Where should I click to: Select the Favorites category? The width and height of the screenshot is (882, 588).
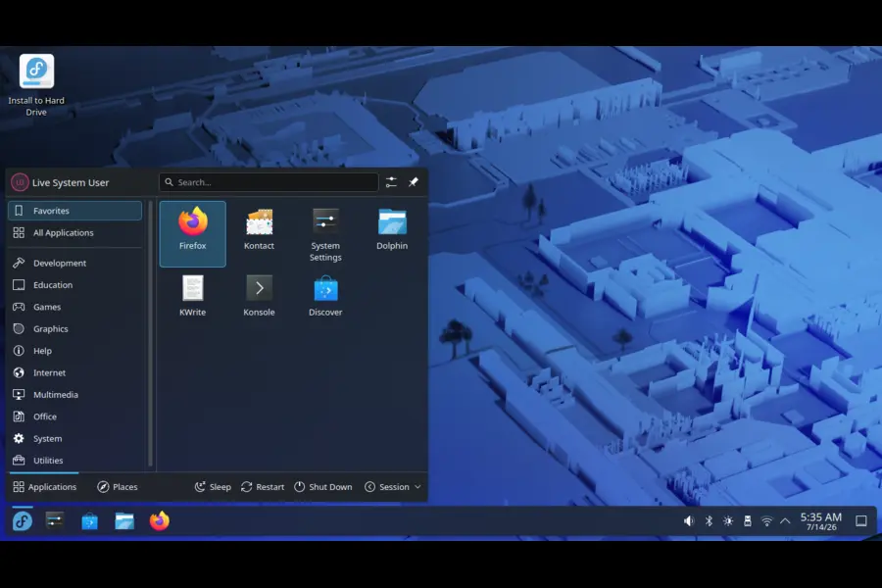74,211
